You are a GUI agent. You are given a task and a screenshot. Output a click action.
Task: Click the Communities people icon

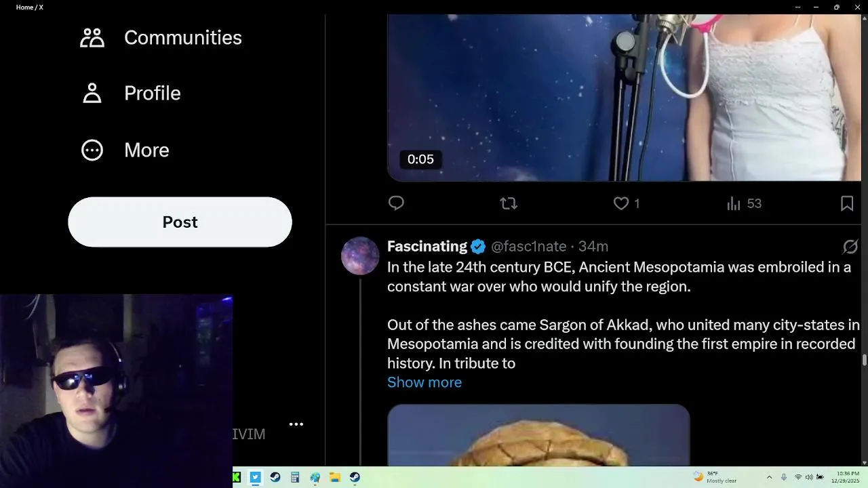tap(92, 38)
